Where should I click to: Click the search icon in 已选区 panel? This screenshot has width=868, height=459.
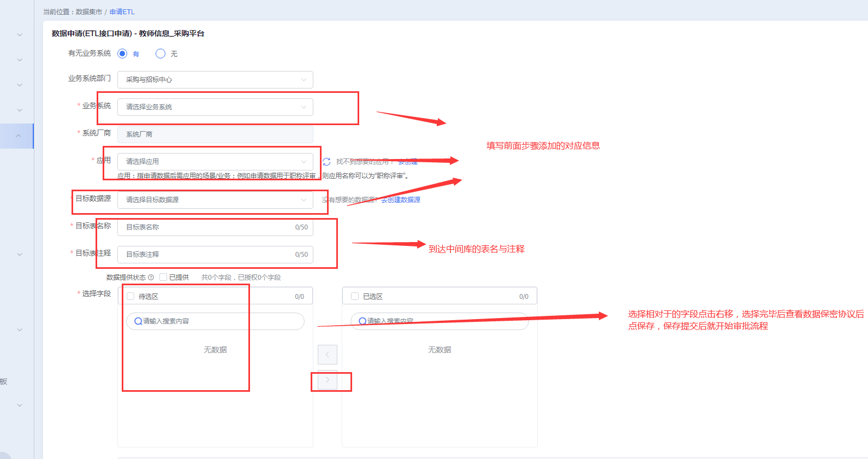pos(362,321)
